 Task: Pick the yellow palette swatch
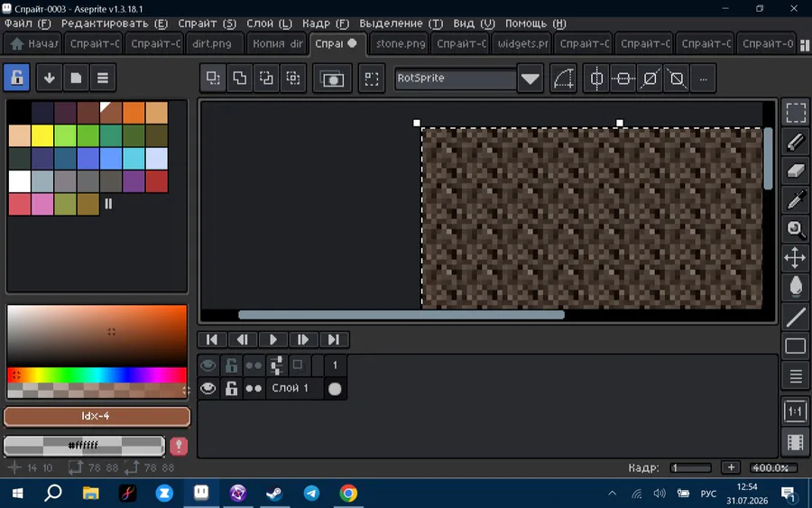pyautogui.click(x=42, y=135)
